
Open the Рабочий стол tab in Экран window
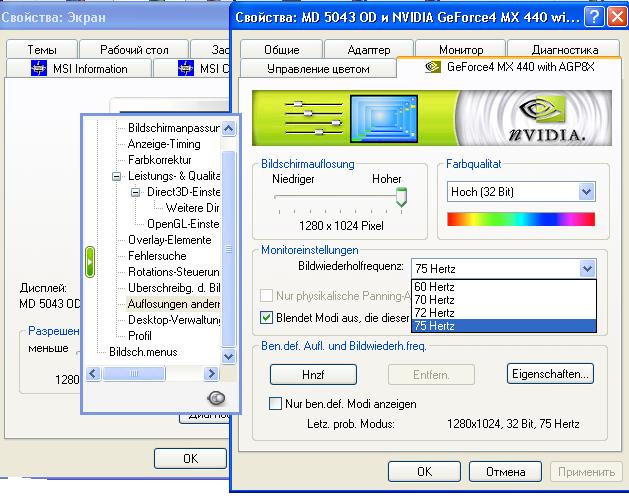click(x=134, y=50)
